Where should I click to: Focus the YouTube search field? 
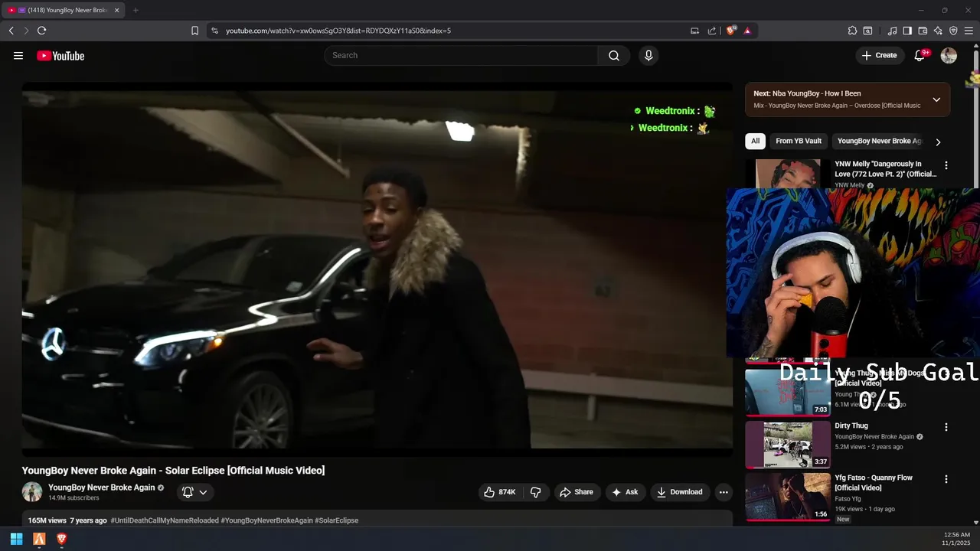pos(461,55)
